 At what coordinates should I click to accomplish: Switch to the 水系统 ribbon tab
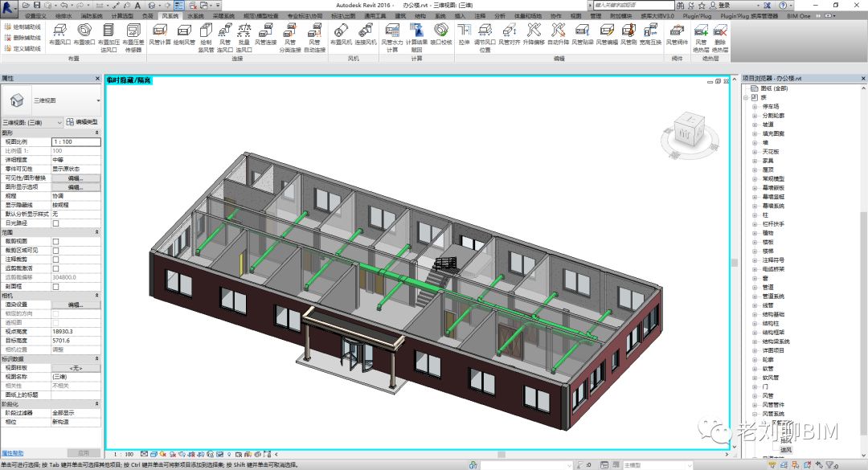[x=195, y=16]
